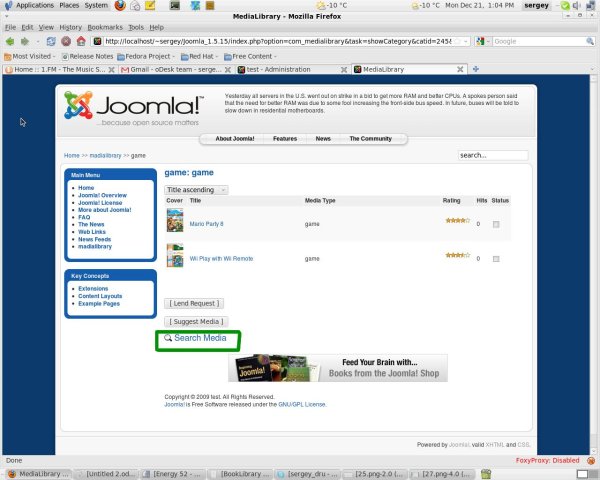This screenshot has height=480, width=600.
Task: Open Extensions in Key Concepts
Action: pyautogui.click(x=93, y=289)
